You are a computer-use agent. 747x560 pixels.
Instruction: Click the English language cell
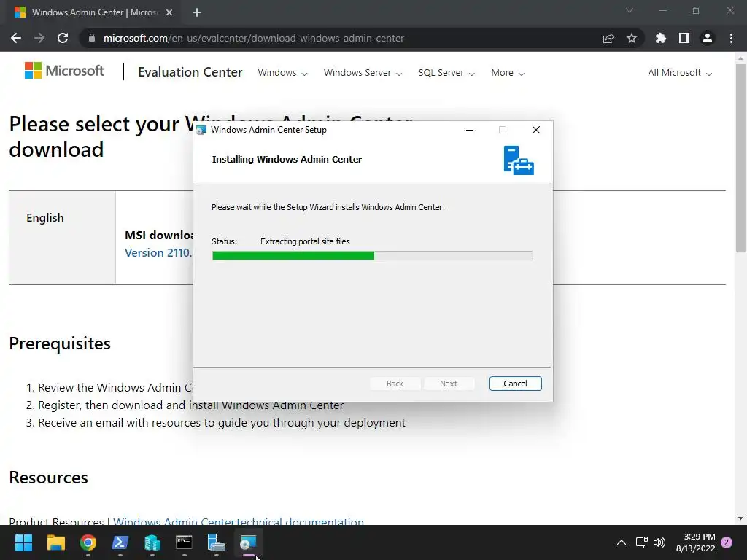[x=62, y=238]
